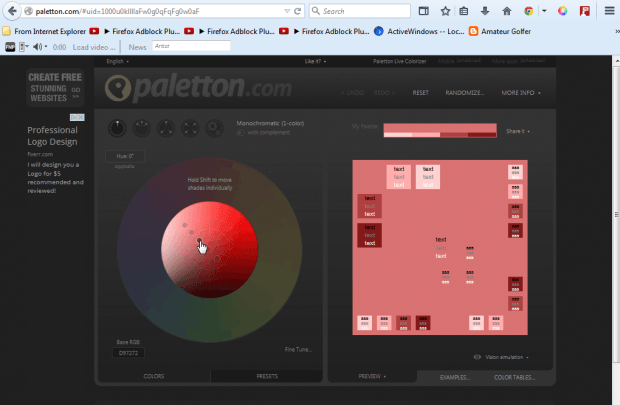Open the Amateur Golfer Blogger bookmark
The image size is (620, 405).
coord(500,31)
